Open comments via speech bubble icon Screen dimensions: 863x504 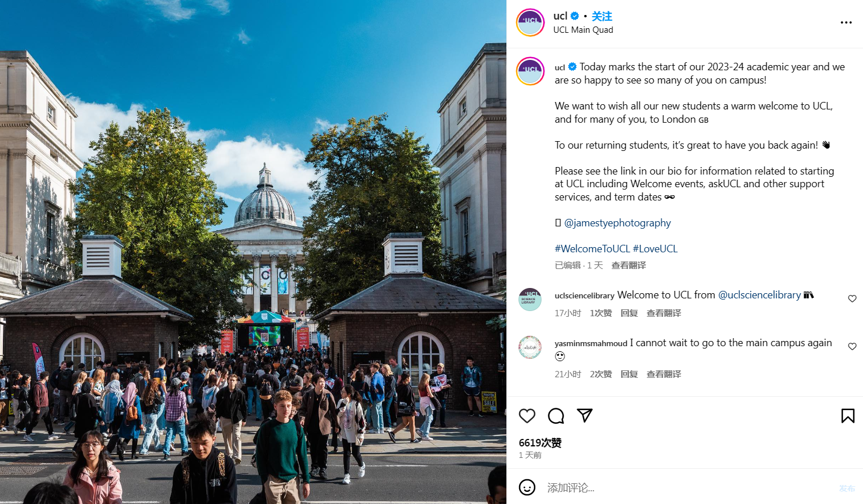click(556, 416)
